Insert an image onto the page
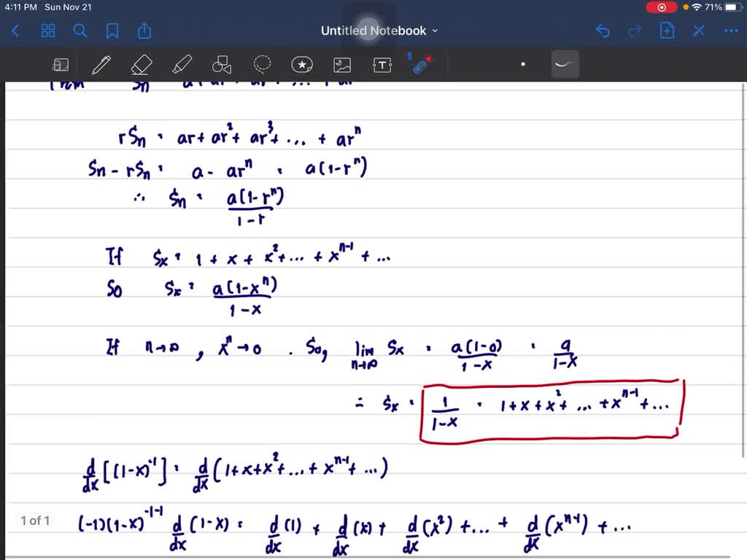Viewport: 747px width, 560px height. pos(342,64)
